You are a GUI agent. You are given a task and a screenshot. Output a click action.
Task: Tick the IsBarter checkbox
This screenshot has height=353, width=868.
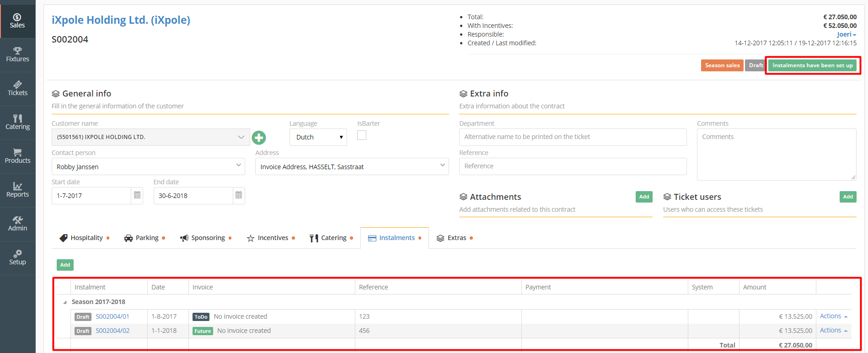pyautogui.click(x=362, y=135)
